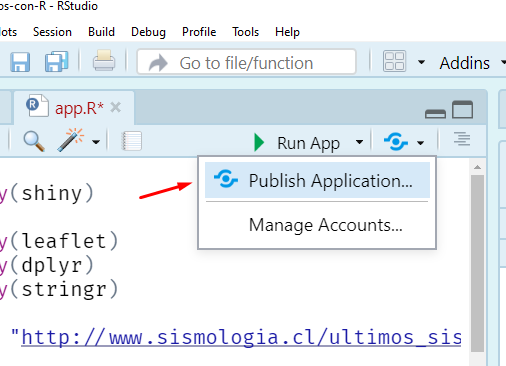Choose Publish Application... from menu
This screenshot has height=366, width=506.
click(x=317, y=180)
